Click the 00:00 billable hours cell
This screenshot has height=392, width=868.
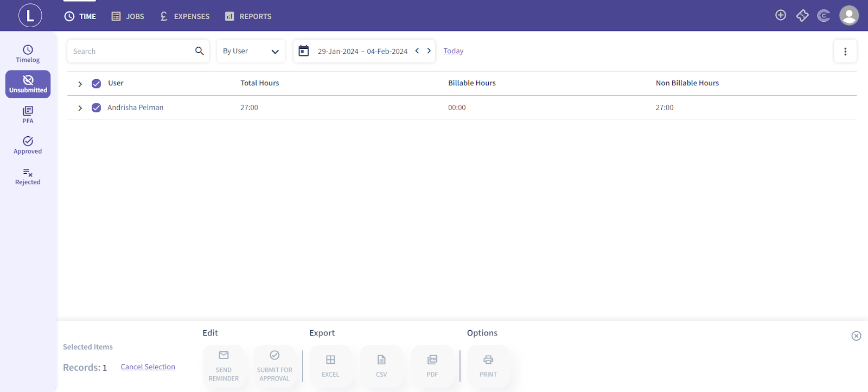coord(457,108)
